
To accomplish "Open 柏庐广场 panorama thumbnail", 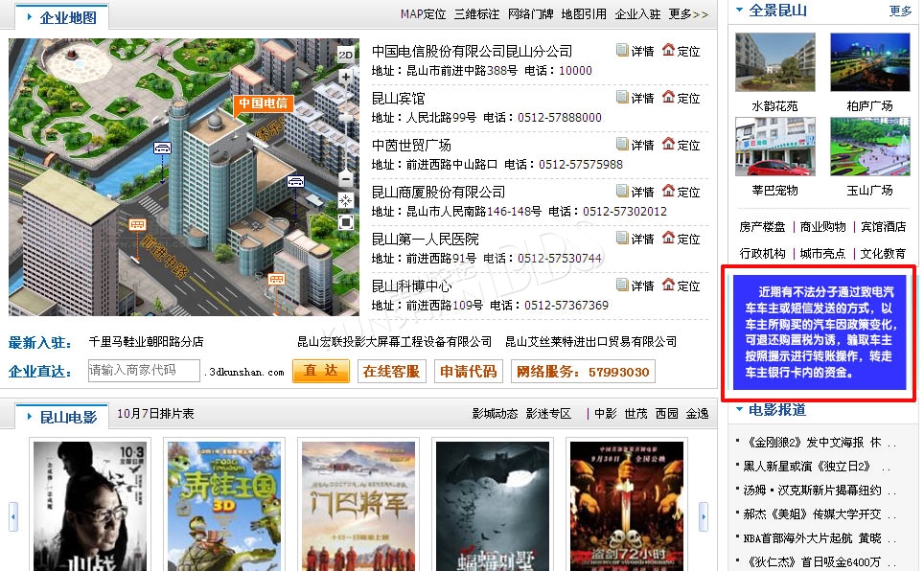I will 869,62.
